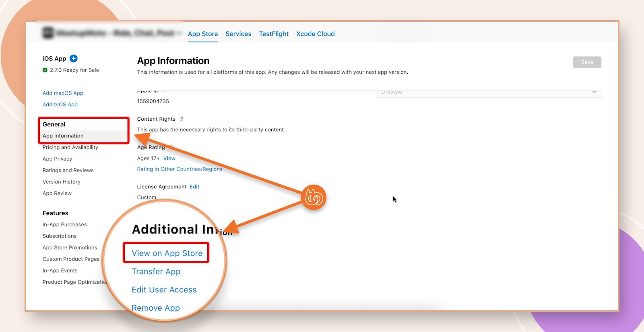Image resolution: width=644 pixels, height=332 pixels.
Task: Open Subscriptions section
Action: 60,236
